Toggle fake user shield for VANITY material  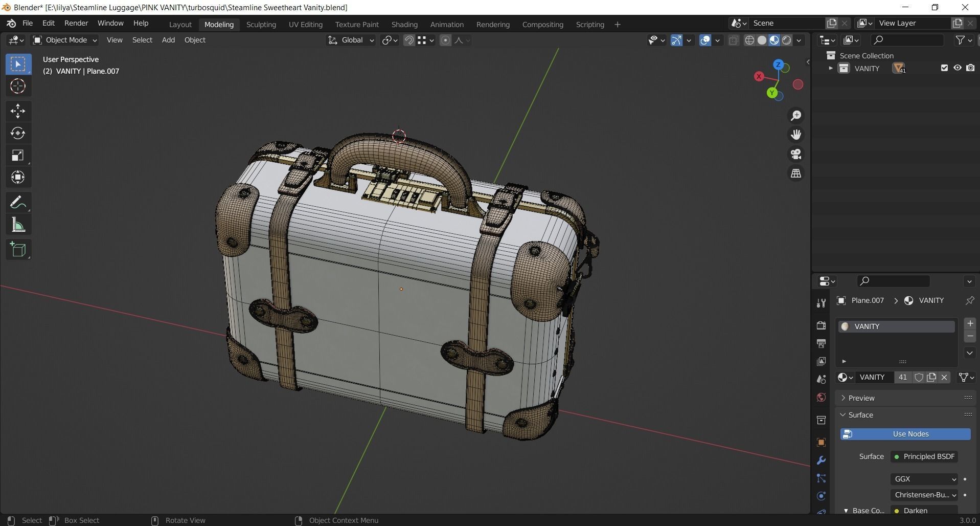(x=919, y=377)
